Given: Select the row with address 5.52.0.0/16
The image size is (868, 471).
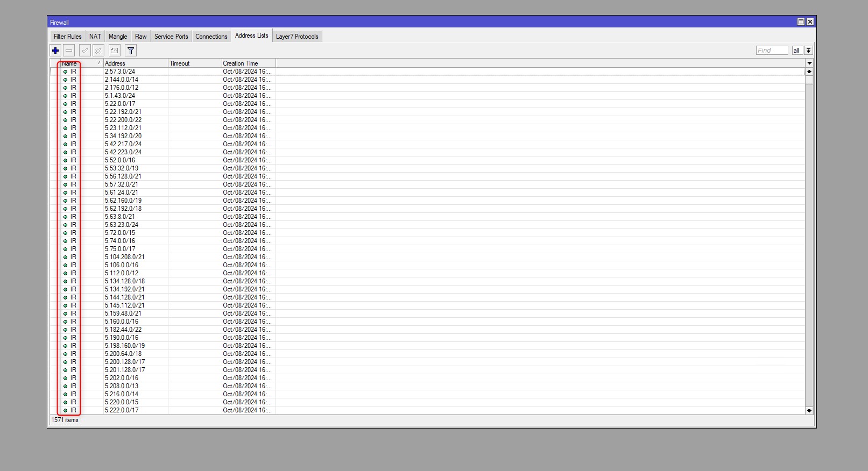Looking at the screenshot, I should pyautogui.click(x=428, y=160).
